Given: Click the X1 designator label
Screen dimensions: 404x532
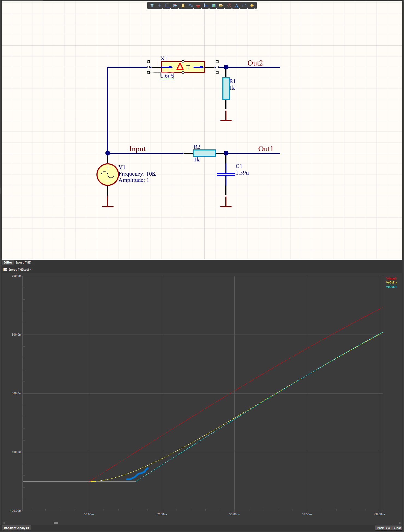Looking at the screenshot, I should [x=164, y=58].
